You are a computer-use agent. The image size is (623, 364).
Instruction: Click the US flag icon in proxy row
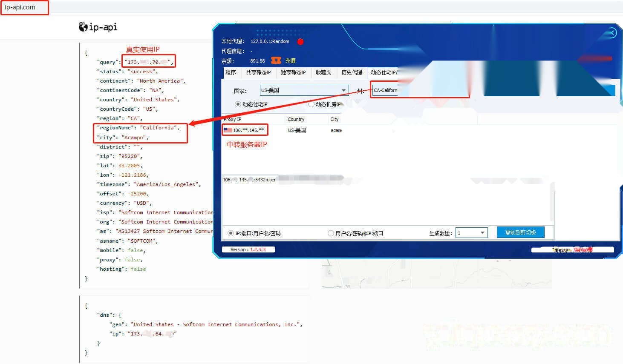[x=228, y=130]
